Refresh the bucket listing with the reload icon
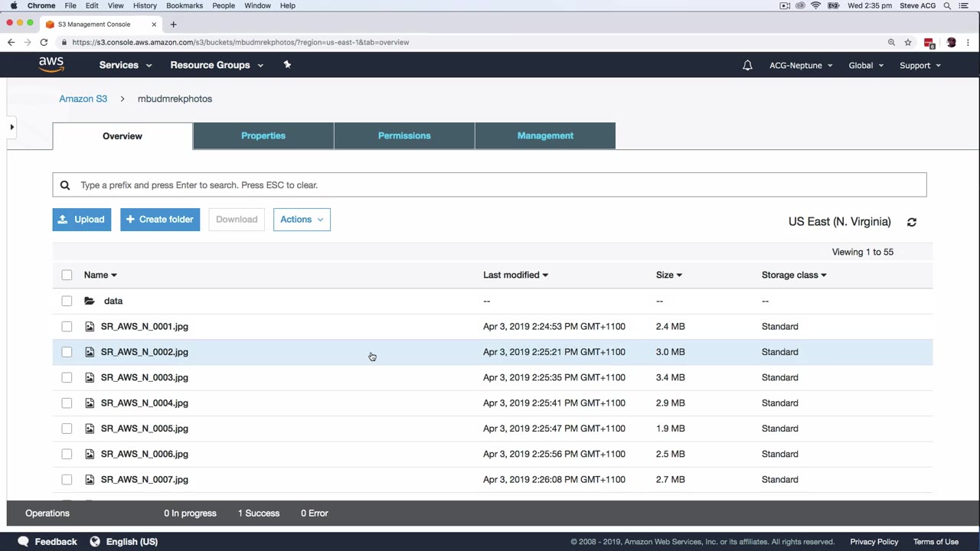This screenshot has width=980, height=551. tap(911, 222)
